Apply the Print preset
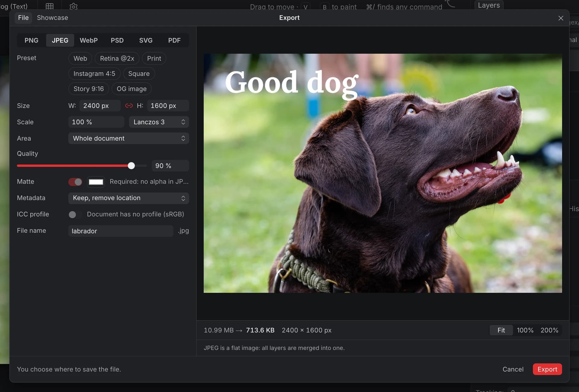Image resolution: width=579 pixels, height=392 pixels. (154, 58)
